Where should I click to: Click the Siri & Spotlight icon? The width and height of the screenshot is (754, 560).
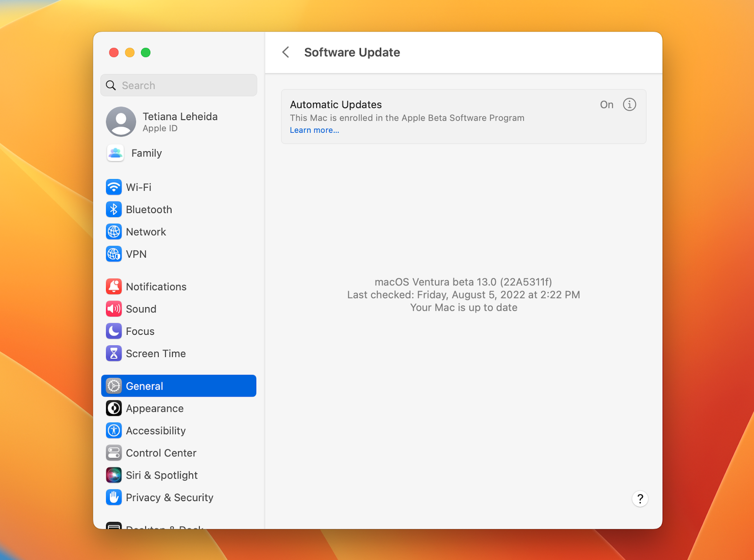(x=114, y=475)
